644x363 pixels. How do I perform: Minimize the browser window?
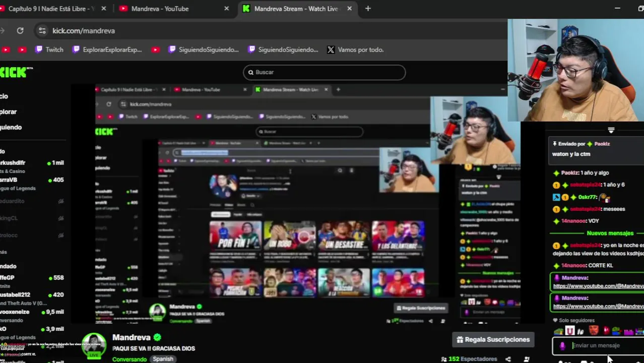pyautogui.click(x=618, y=9)
